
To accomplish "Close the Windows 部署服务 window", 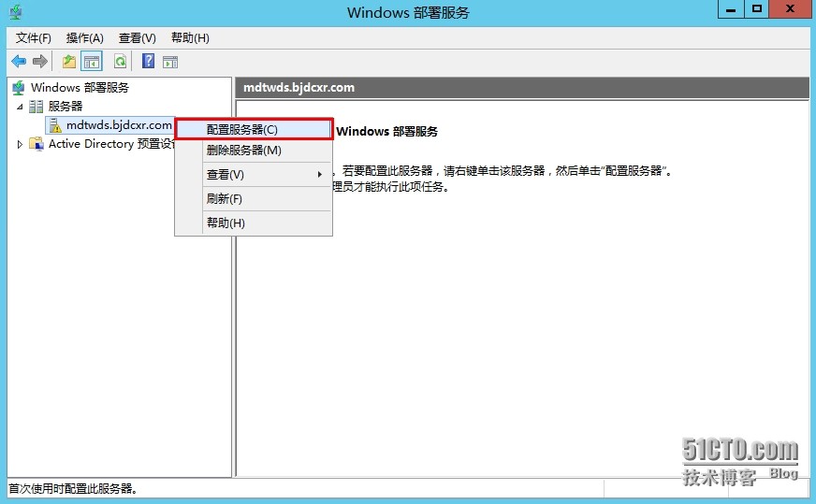I will click(791, 9).
